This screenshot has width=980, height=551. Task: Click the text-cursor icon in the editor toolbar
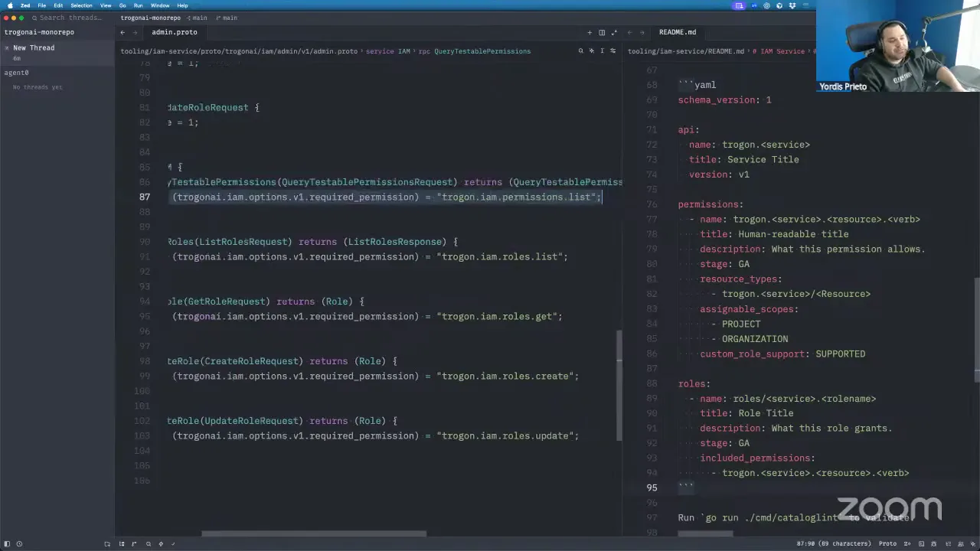[602, 51]
